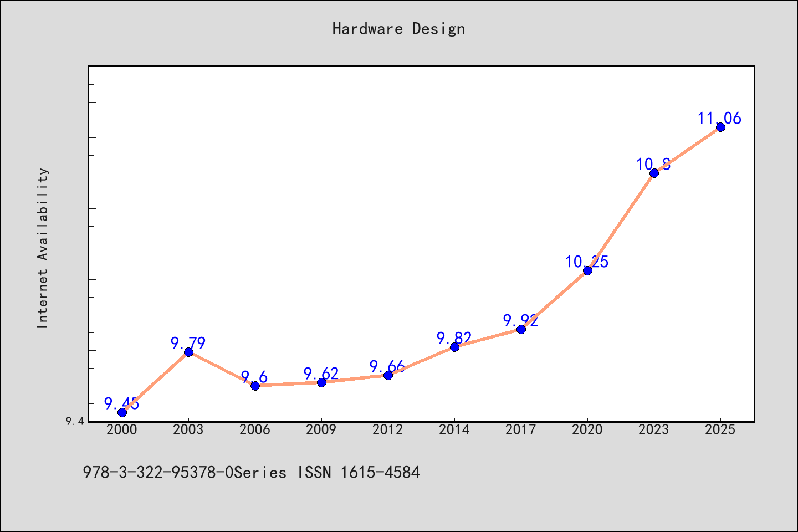Click the 2012 x-axis label
This screenshot has height=532, width=798.
click(x=388, y=429)
